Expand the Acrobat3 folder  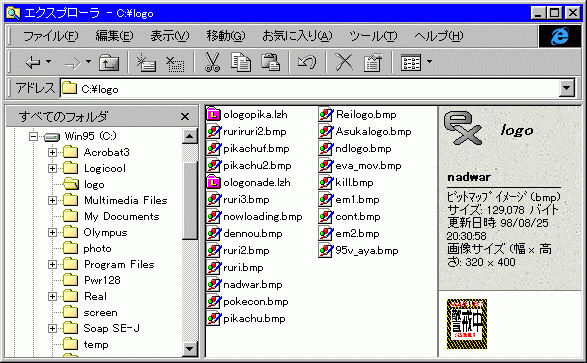52,152
